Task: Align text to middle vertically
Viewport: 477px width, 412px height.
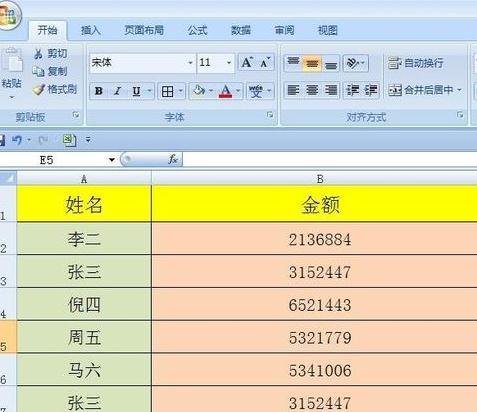Action: (312, 63)
